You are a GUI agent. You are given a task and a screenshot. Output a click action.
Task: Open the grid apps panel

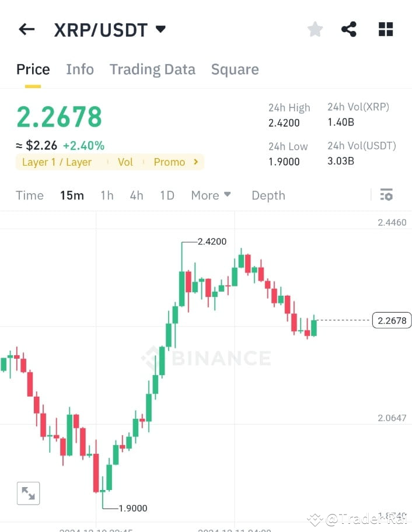pyautogui.click(x=385, y=29)
